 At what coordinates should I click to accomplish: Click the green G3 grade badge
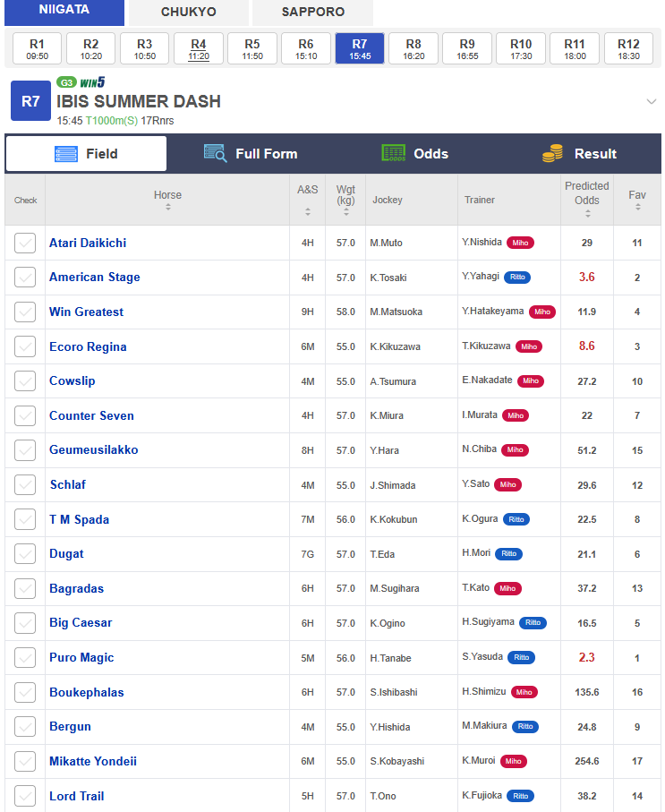tap(66, 82)
